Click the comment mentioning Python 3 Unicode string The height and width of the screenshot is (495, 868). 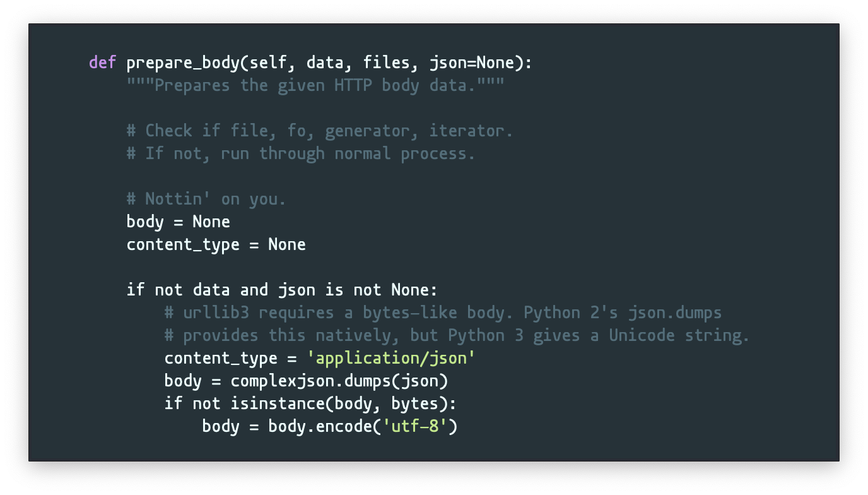click(x=457, y=335)
